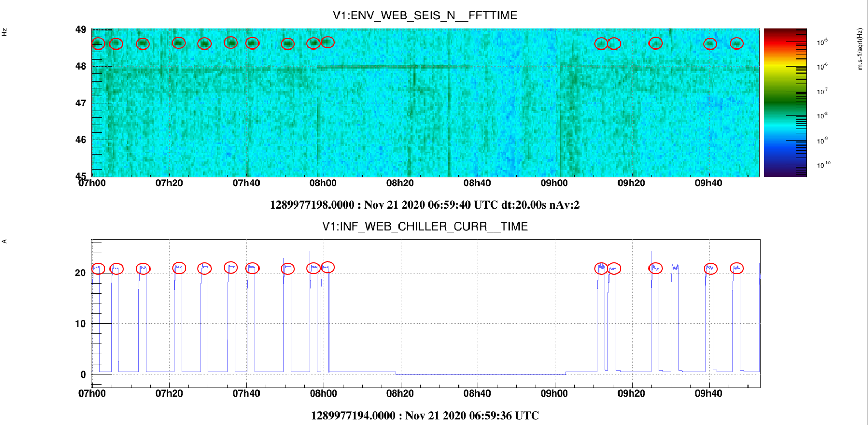868x425 pixels.
Task: Click the Hz axis unit label
Action: (4, 33)
